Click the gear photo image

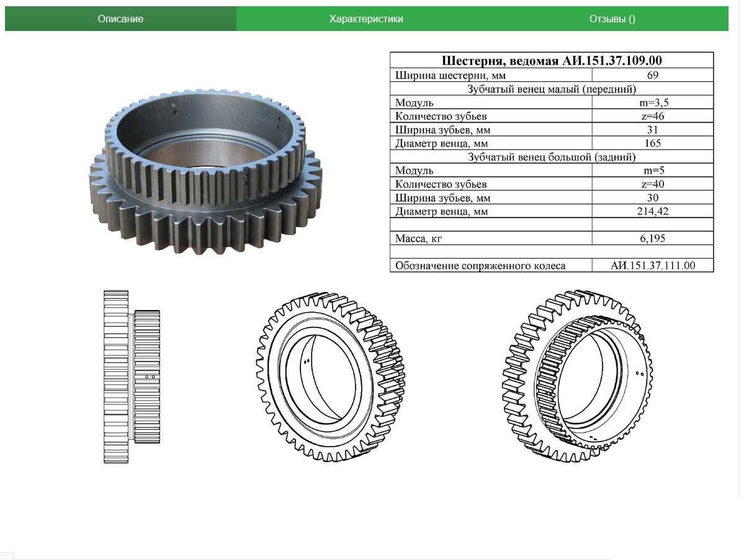(205, 171)
